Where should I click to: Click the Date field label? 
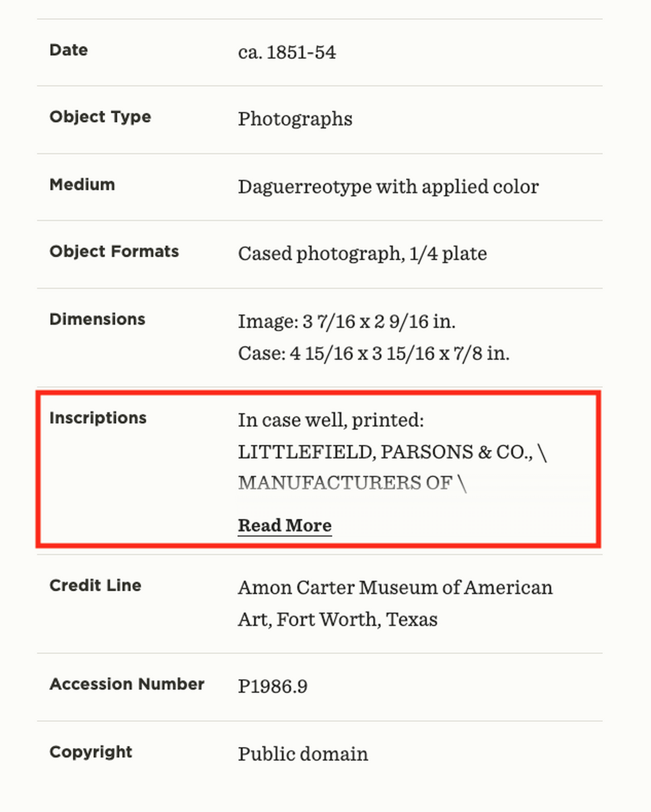pos(68,50)
